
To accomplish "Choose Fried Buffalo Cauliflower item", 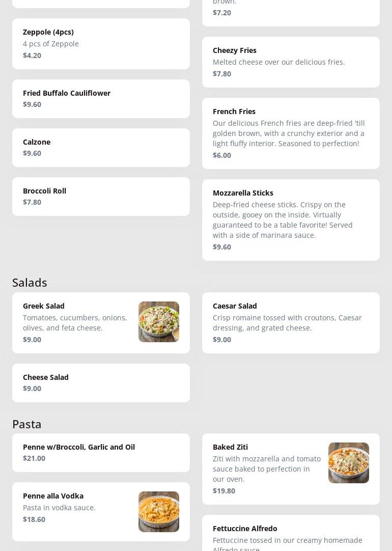I will tap(101, 99).
